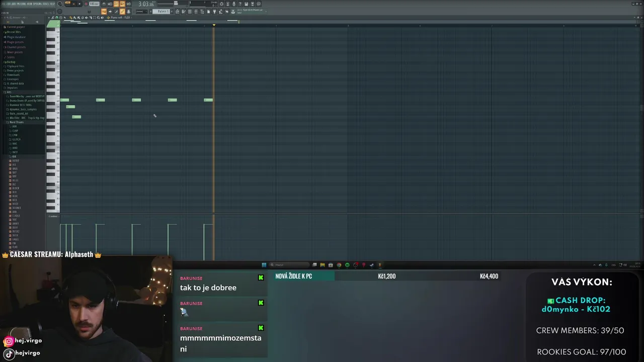Select the KIK subfolder
The width and height of the screenshot is (644, 362).
pyautogui.click(x=14, y=156)
